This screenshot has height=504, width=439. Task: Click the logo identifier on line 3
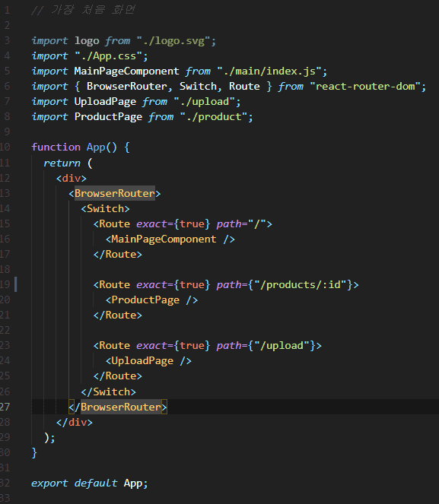[x=87, y=41]
